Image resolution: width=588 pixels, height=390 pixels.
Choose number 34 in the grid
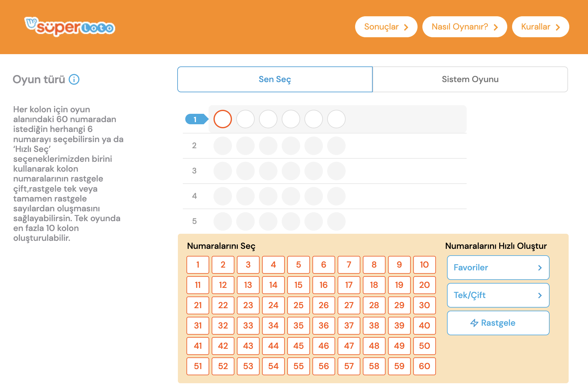pyautogui.click(x=273, y=326)
